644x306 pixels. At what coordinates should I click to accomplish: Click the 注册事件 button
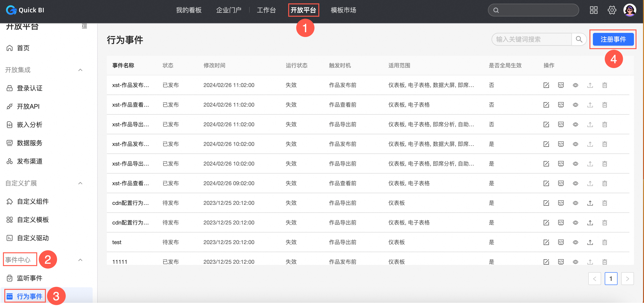pos(613,39)
